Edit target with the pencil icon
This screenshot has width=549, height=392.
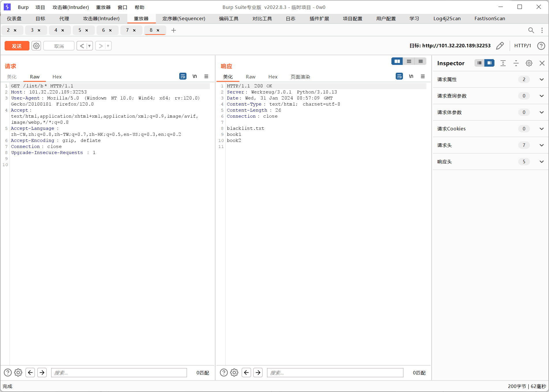pos(500,46)
